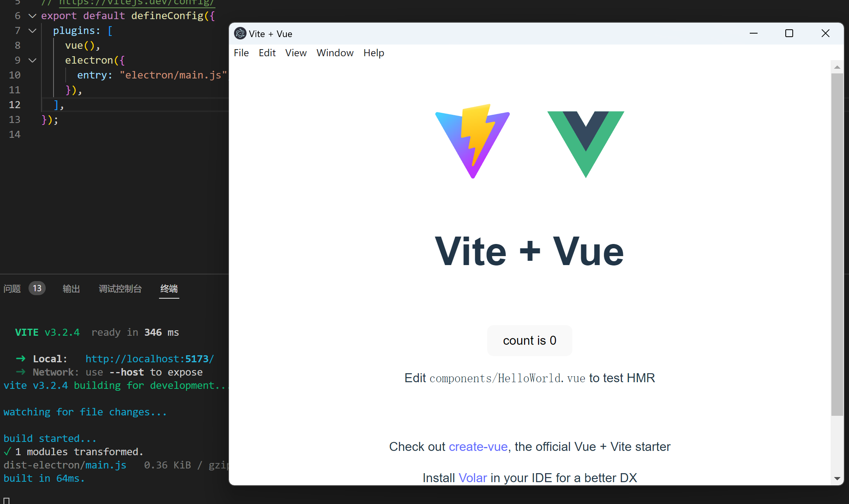Click the problems badge showing 13
Screen dimensions: 849x504
[x=37, y=289]
